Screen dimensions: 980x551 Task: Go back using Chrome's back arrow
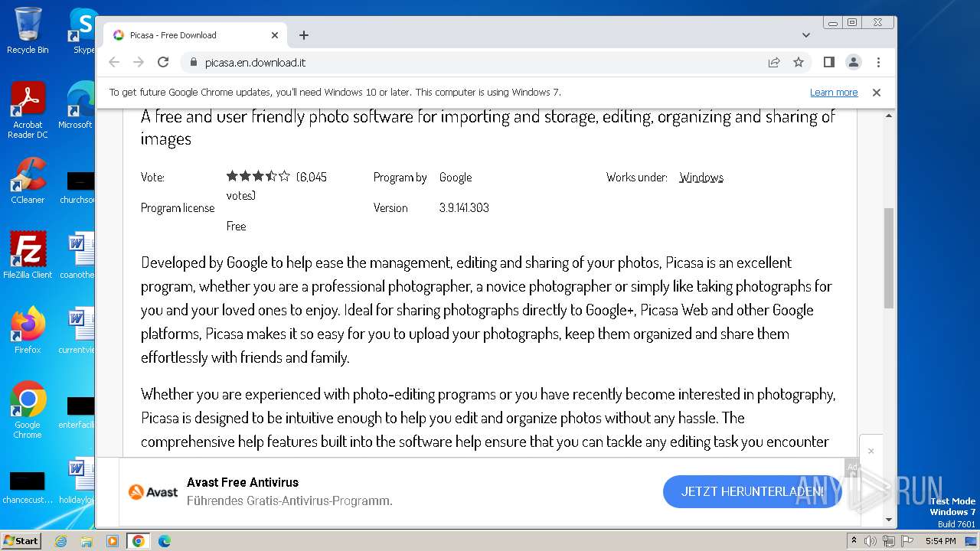tap(114, 62)
